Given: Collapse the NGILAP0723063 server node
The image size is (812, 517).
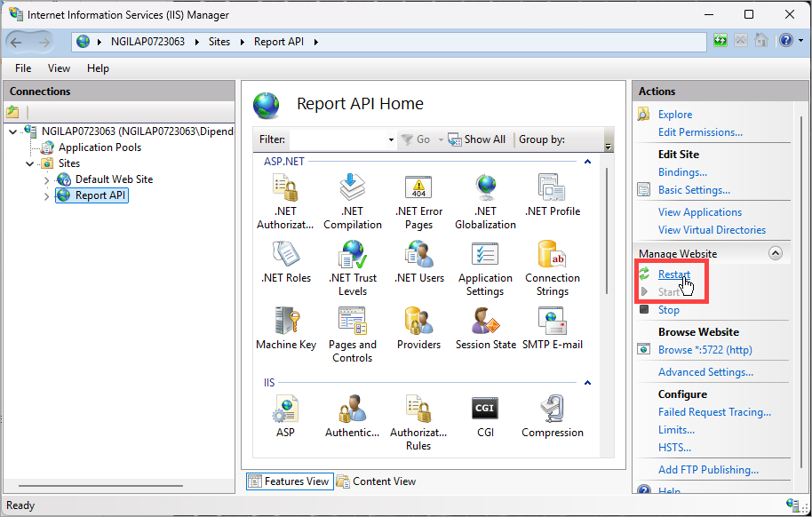Looking at the screenshot, I should point(13,131).
